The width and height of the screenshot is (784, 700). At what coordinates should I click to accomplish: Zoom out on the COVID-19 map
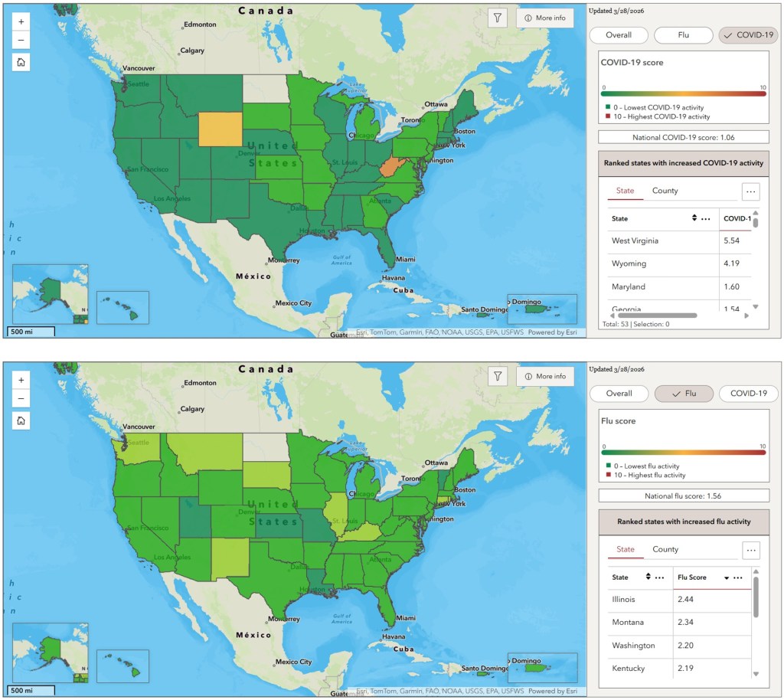(x=21, y=41)
